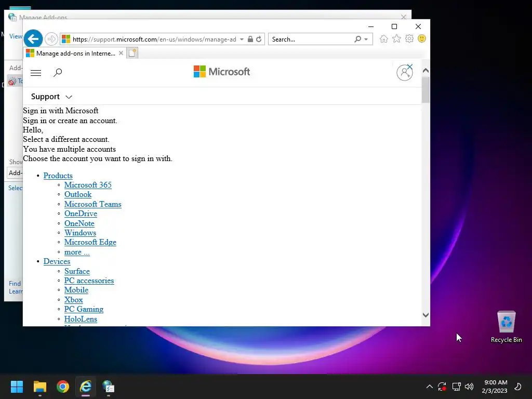The width and height of the screenshot is (532, 399).
Task: Click the page search magnifier icon
Action: pos(58,72)
